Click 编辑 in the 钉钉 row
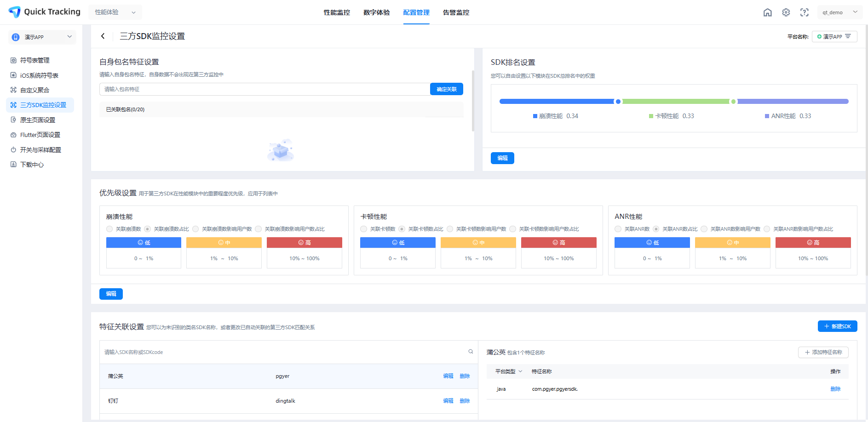The width and height of the screenshot is (868, 422). (x=448, y=401)
